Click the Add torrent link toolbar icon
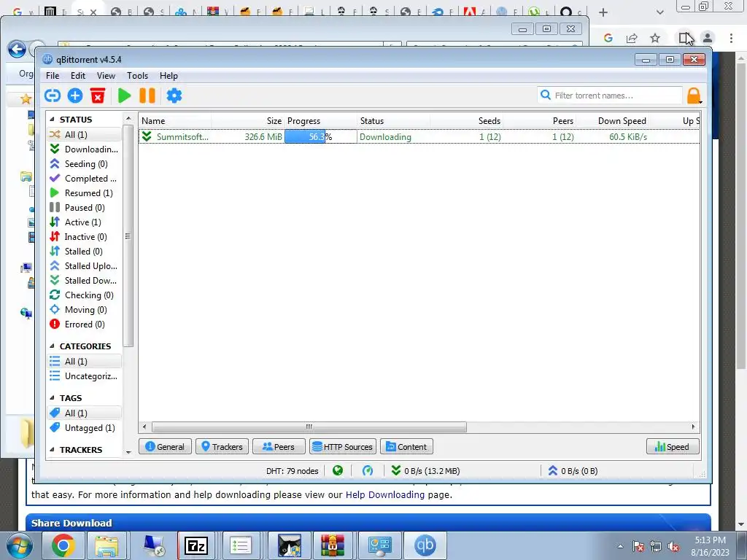This screenshot has height=560, width=747. pyautogui.click(x=53, y=96)
